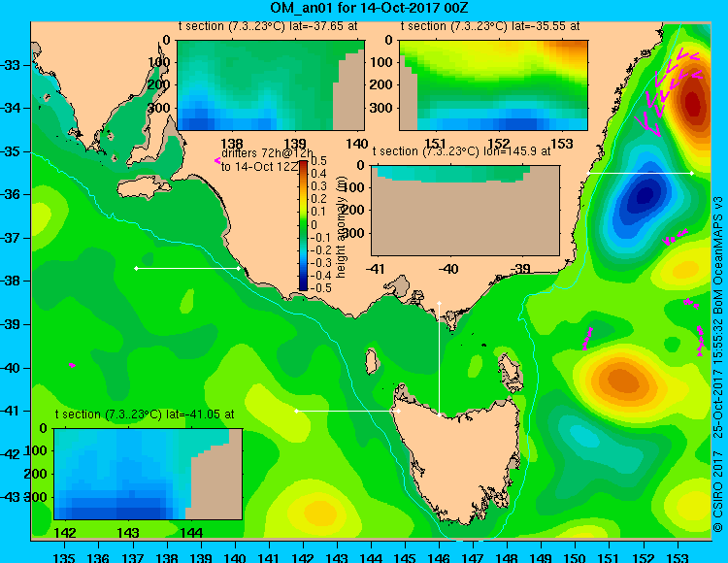Click the 'to 14-Oct 12Z' legend text
728x563 pixels.
(259, 167)
